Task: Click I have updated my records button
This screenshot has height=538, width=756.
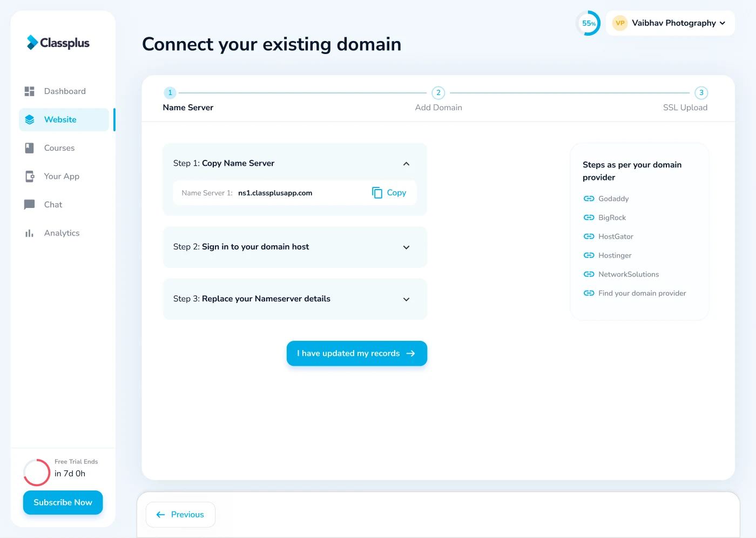Action: tap(357, 353)
